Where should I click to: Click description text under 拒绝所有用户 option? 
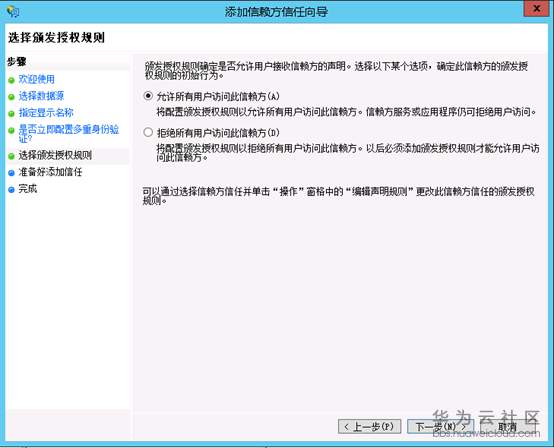pos(348,153)
